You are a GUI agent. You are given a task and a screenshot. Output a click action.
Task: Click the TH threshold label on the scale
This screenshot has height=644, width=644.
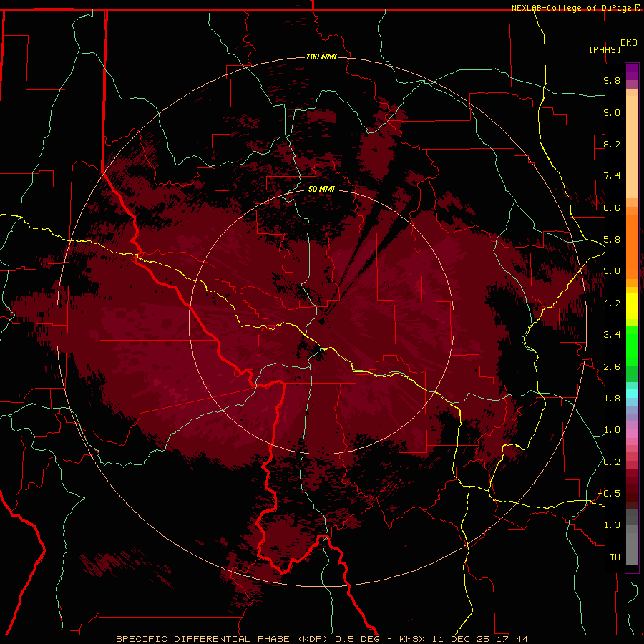tap(615, 557)
